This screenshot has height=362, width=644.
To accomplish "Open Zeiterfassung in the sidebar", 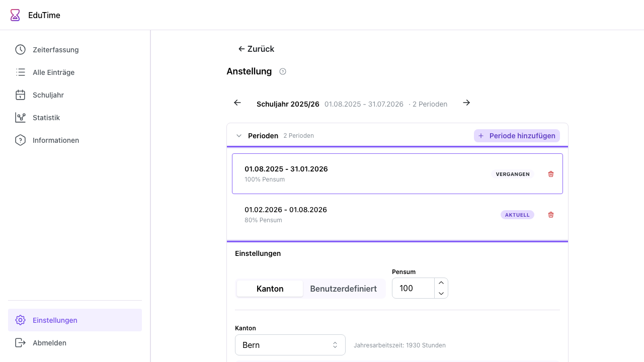I will (75, 50).
